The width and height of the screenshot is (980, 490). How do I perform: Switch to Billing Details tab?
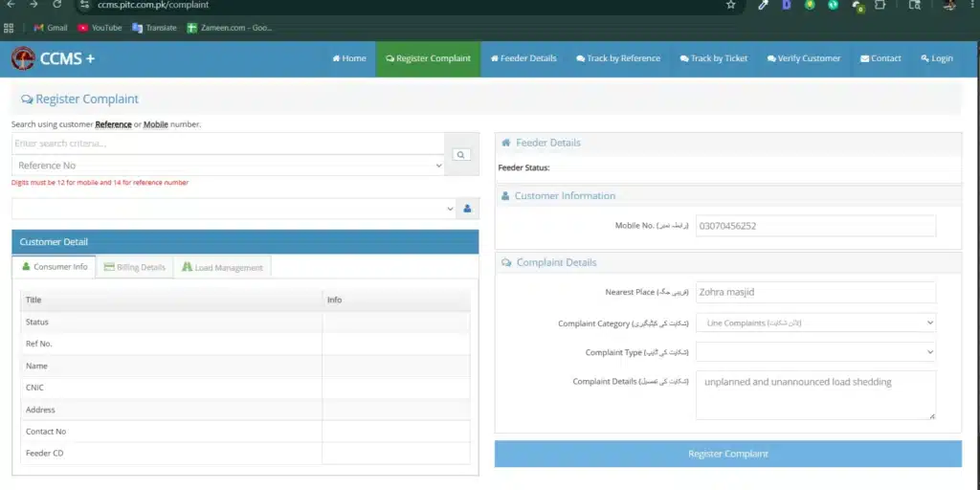tap(134, 267)
